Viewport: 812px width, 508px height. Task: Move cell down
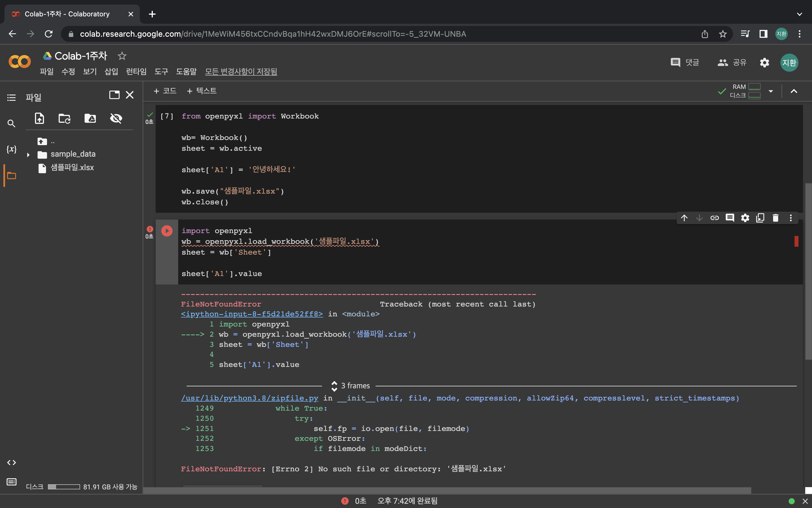tap(699, 218)
